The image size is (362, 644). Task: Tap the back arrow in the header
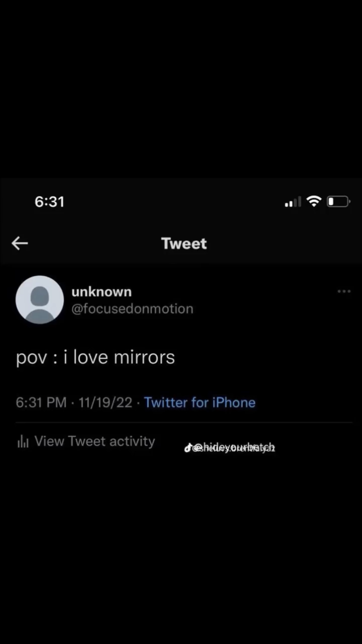pos(20,243)
